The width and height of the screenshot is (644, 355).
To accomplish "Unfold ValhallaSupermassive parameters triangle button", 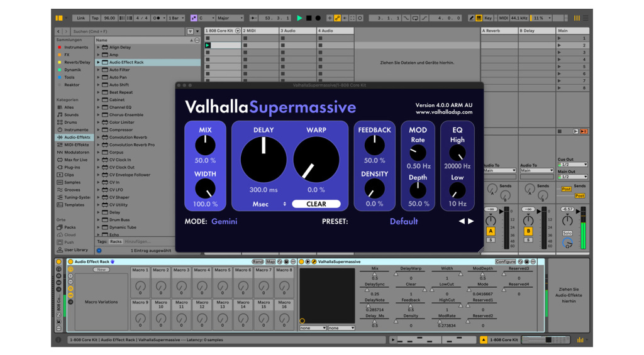I will coord(308,261).
